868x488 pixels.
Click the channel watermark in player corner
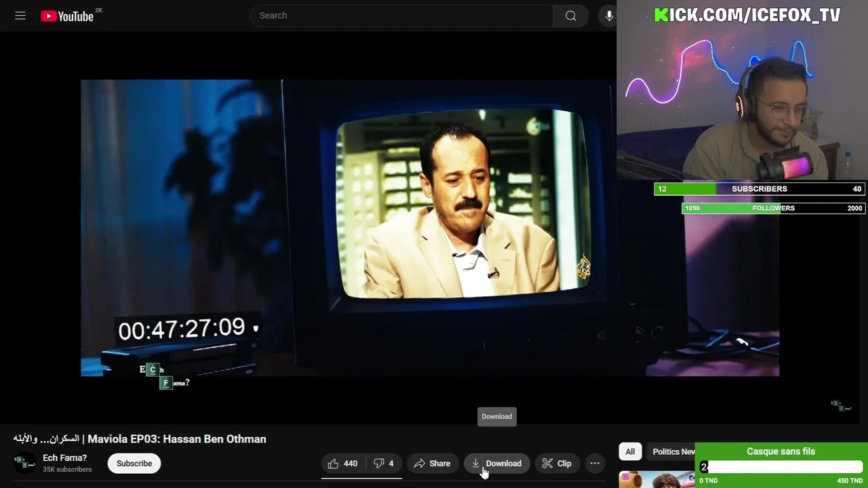(841, 405)
